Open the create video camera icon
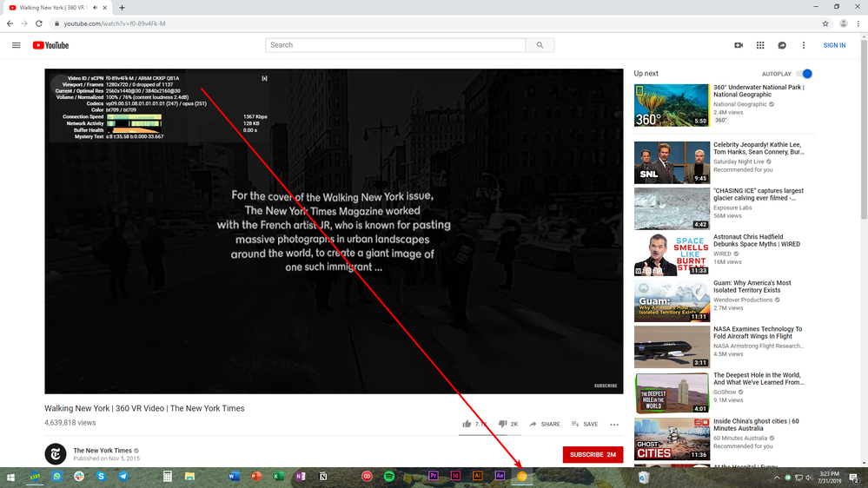The width and height of the screenshot is (868, 488). [739, 45]
